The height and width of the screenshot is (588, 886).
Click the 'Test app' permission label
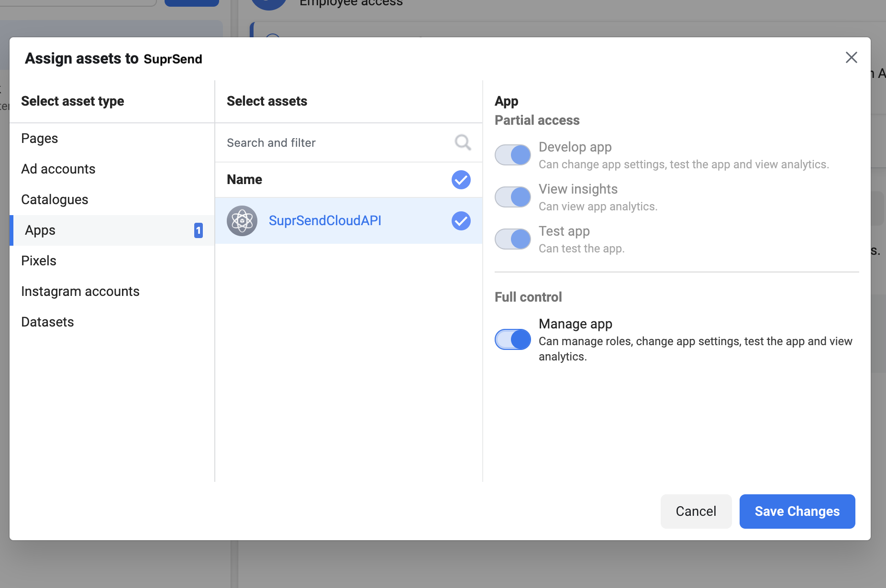(564, 231)
